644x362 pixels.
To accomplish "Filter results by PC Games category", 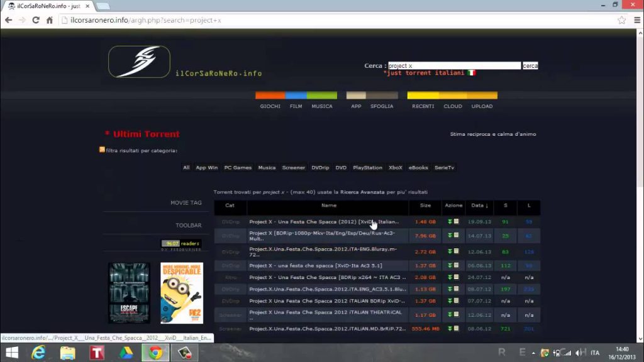I will [238, 167].
